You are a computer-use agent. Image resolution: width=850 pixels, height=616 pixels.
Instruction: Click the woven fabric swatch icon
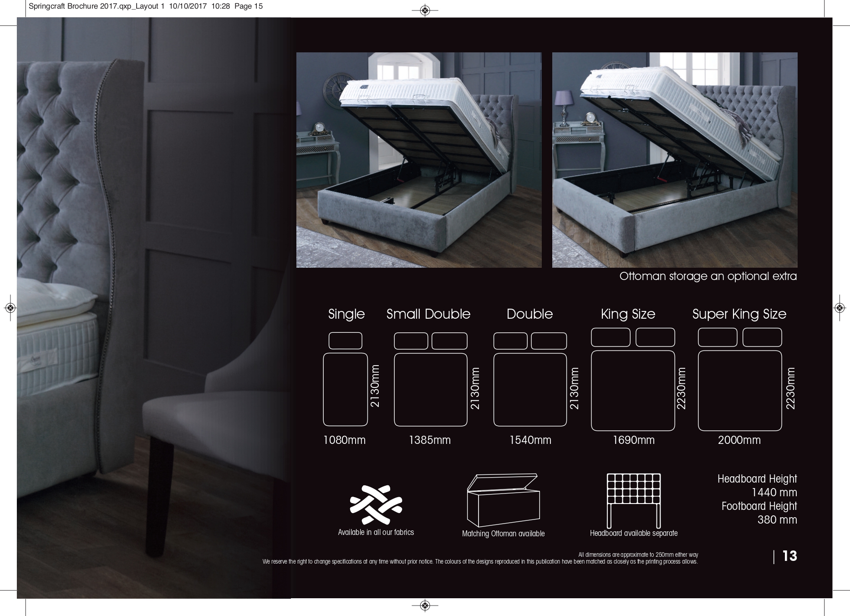click(x=376, y=504)
